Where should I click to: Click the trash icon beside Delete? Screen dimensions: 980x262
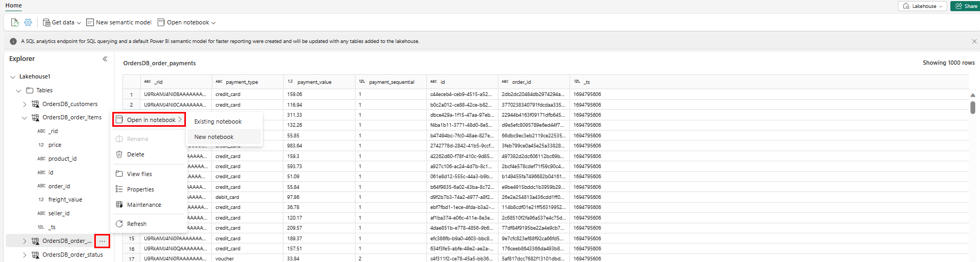coord(119,154)
